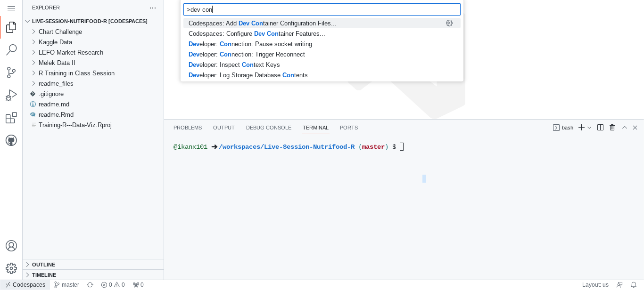Open the Run and Debug view
The image size is (644, 290).
pos(11,95)
